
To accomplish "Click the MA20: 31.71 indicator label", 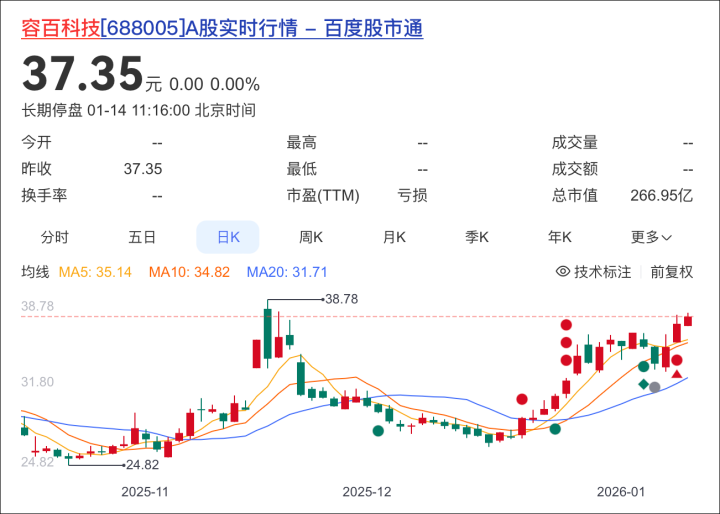I will [287, 272].
